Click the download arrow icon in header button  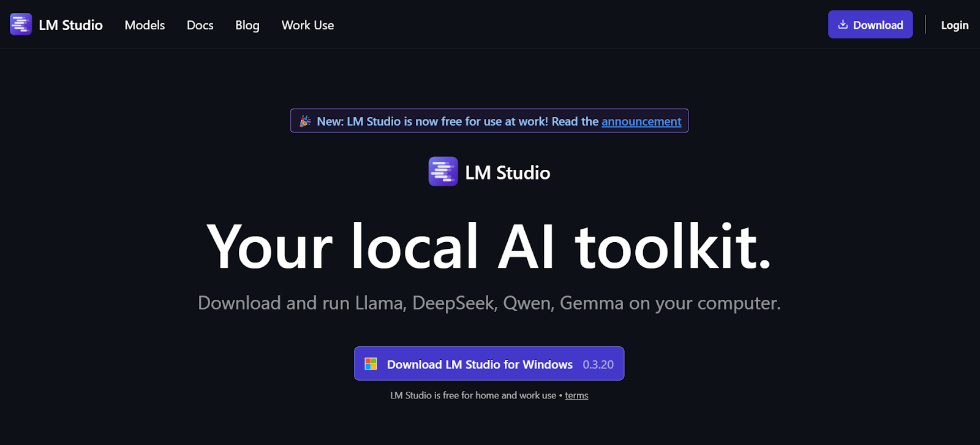pos(843,25)
